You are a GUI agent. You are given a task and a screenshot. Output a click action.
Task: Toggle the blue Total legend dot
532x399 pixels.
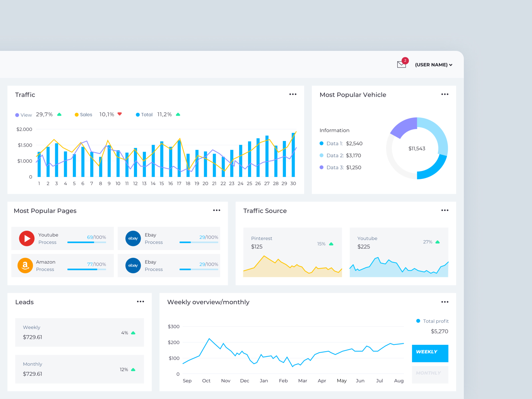pos(138,115)
